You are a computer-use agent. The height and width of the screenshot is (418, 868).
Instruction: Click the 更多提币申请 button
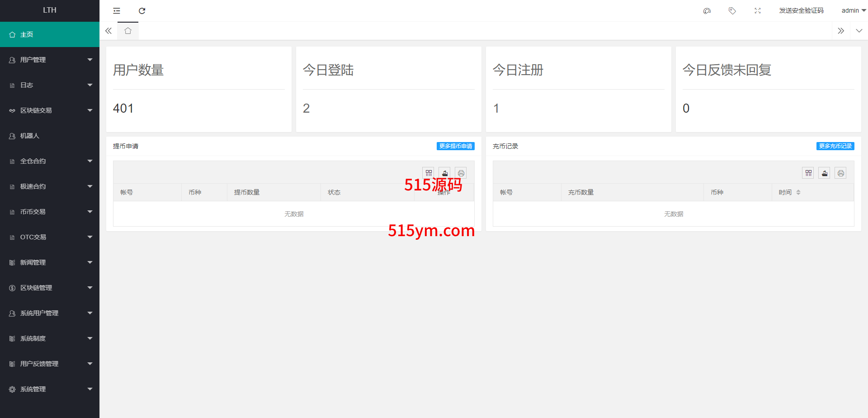point(455,146)
